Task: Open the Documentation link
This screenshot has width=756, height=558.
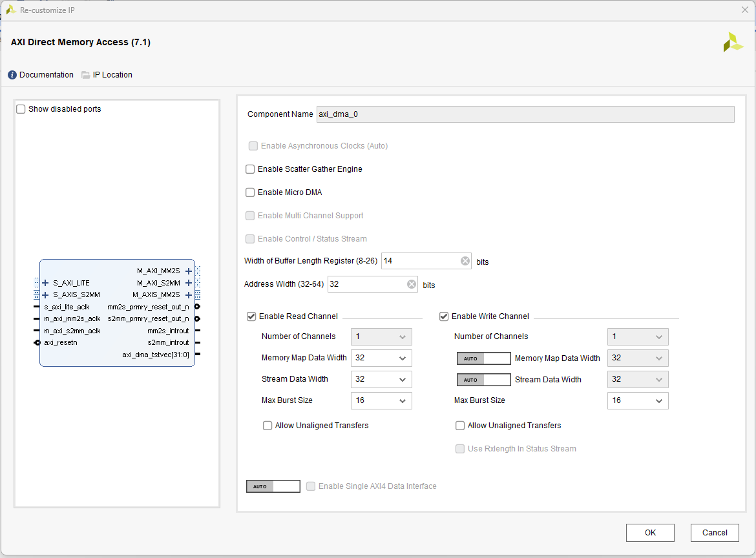Action: [47, 75]
